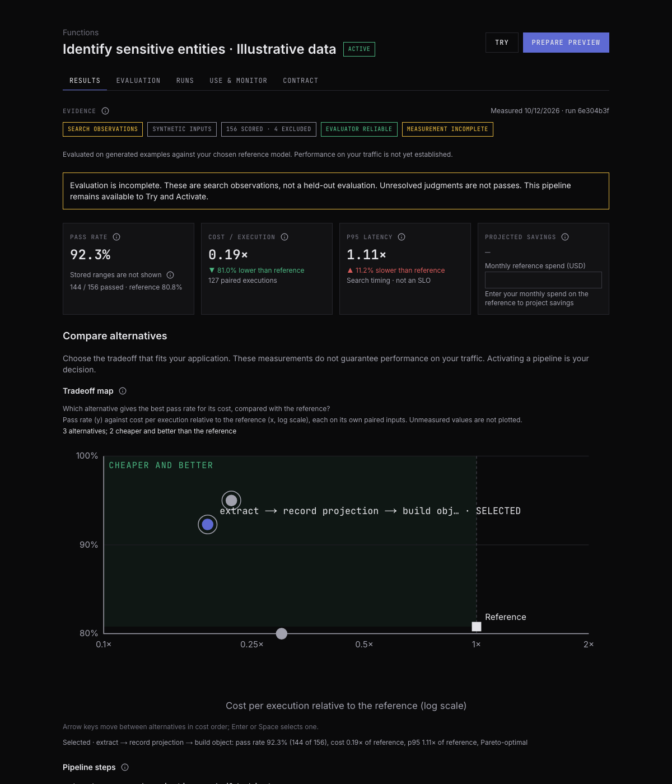The width and height of the screenshot is (672, 784).
Task: Click the "92.3%" pass rate value
Action: point(90,255)
